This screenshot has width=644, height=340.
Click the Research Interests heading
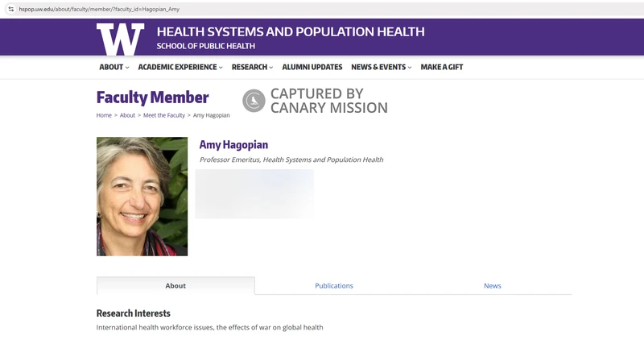pyautogui.click(x=134, y=313)
